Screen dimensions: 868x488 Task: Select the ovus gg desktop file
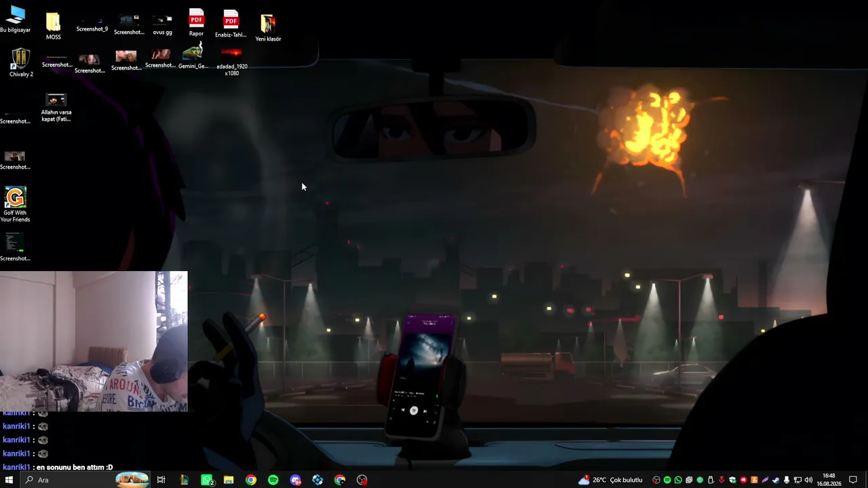(162, 25)
